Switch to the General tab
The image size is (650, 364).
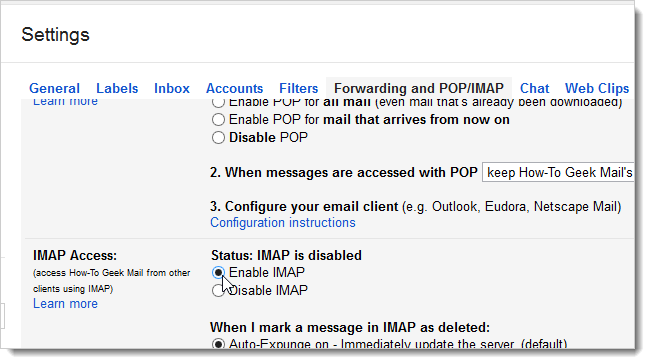click(x=54, y=88)
